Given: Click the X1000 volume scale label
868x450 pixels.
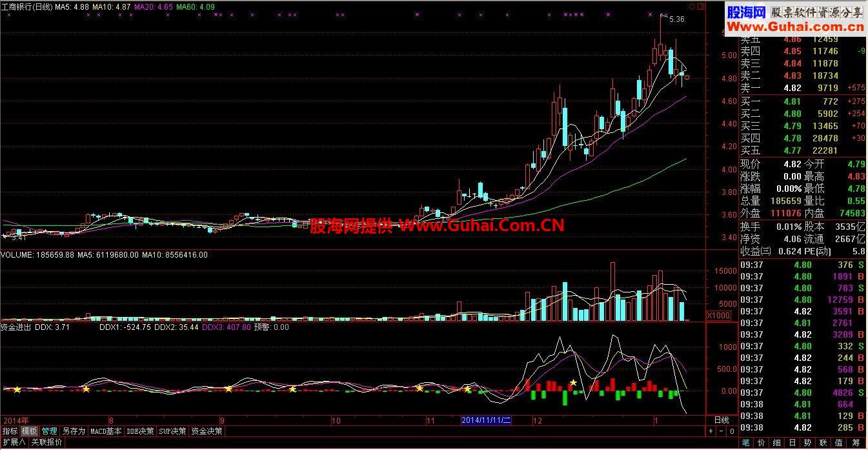Looking at the screenshot, I should coord(718,315).
